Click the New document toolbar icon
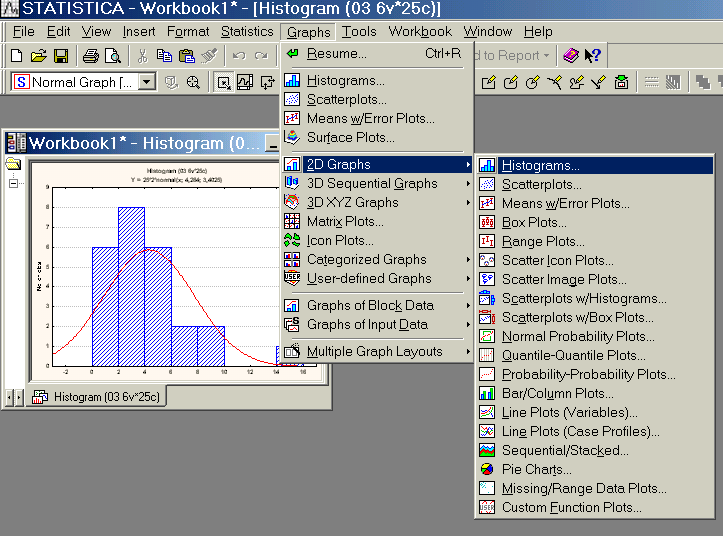 coord(17,56)
